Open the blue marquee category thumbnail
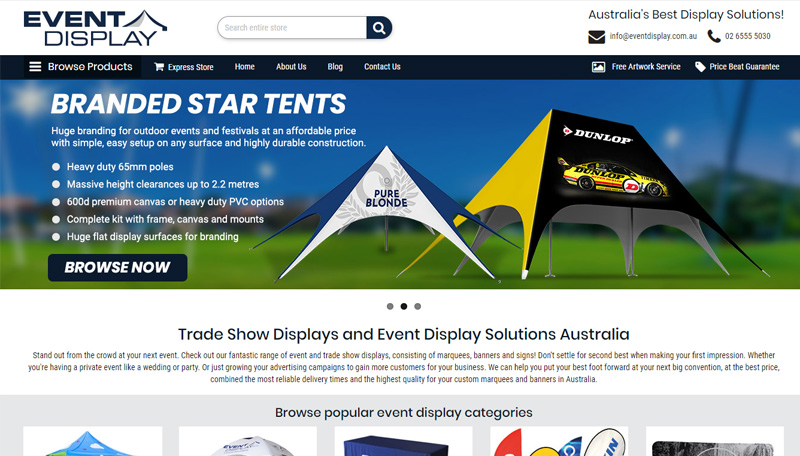This screenshot has height=456, width=800. [93, 441]
